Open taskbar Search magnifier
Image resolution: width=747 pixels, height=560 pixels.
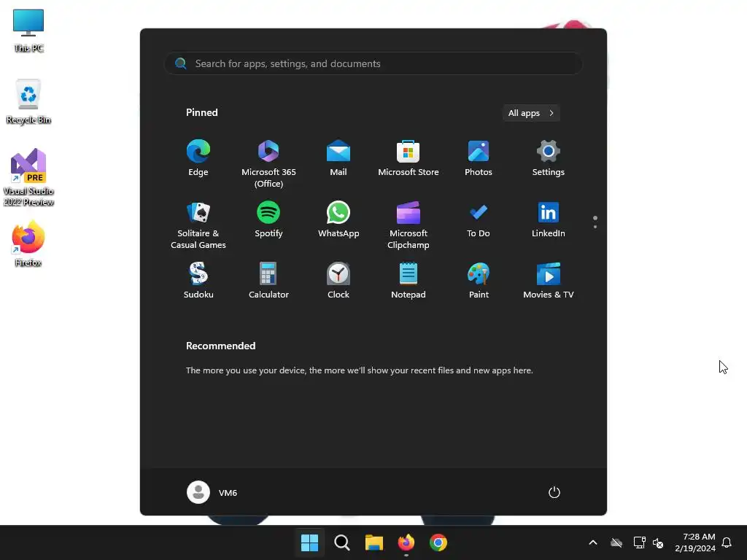pyautogui.click(x=341, y=542)
